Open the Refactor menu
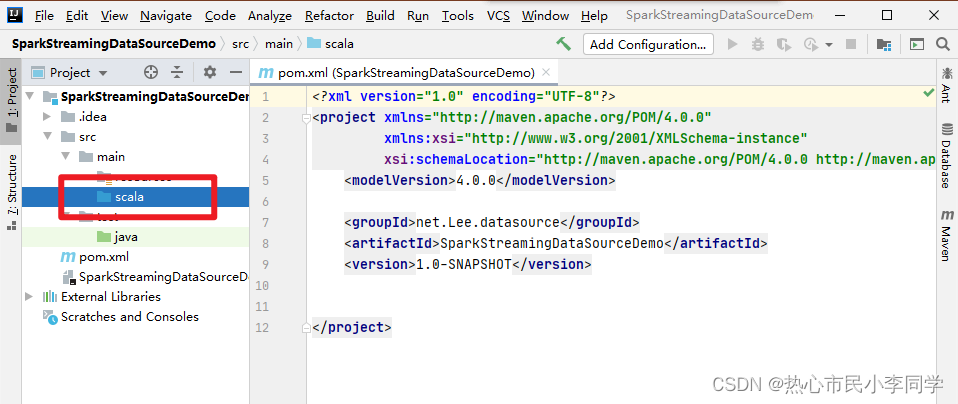The height and width of the screenshot is (404, 958). [x=329, y=15]
